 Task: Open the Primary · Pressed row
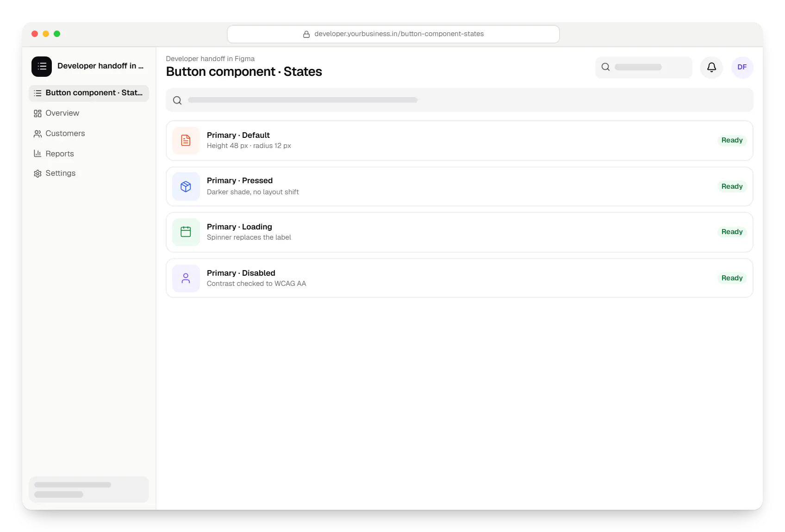459,186
